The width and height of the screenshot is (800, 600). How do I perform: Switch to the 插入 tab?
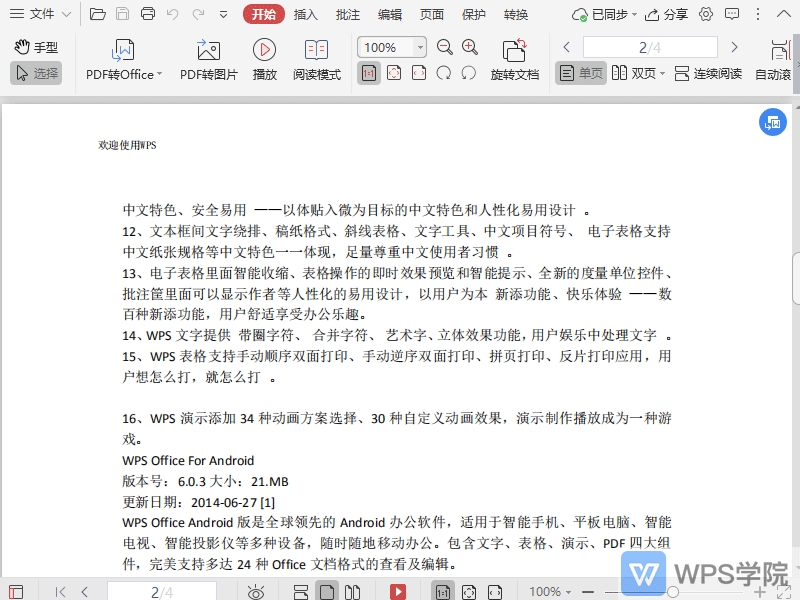click(x=306, y=14)
